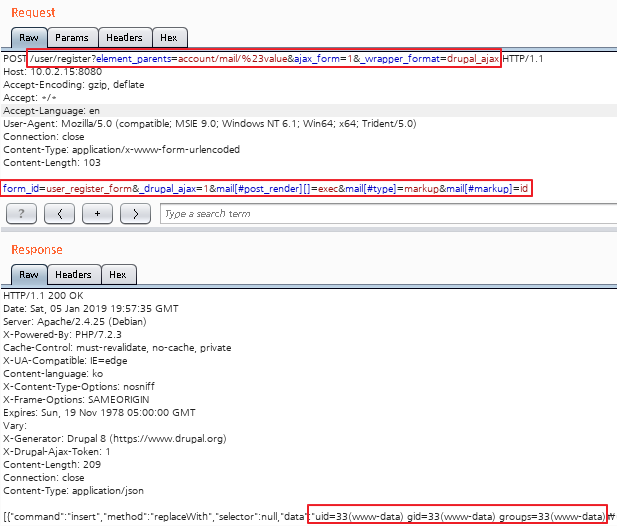Click the 'X-UA-Compatible: IE=edge' line

click(x=65, y=360)
